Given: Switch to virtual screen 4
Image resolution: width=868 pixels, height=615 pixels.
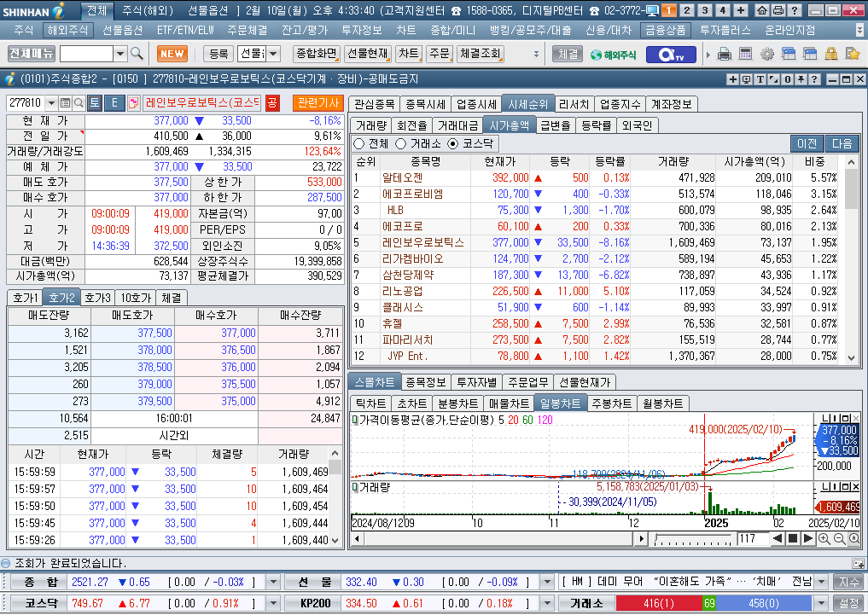Looking at the screenshot, I should tap(722, 10).
